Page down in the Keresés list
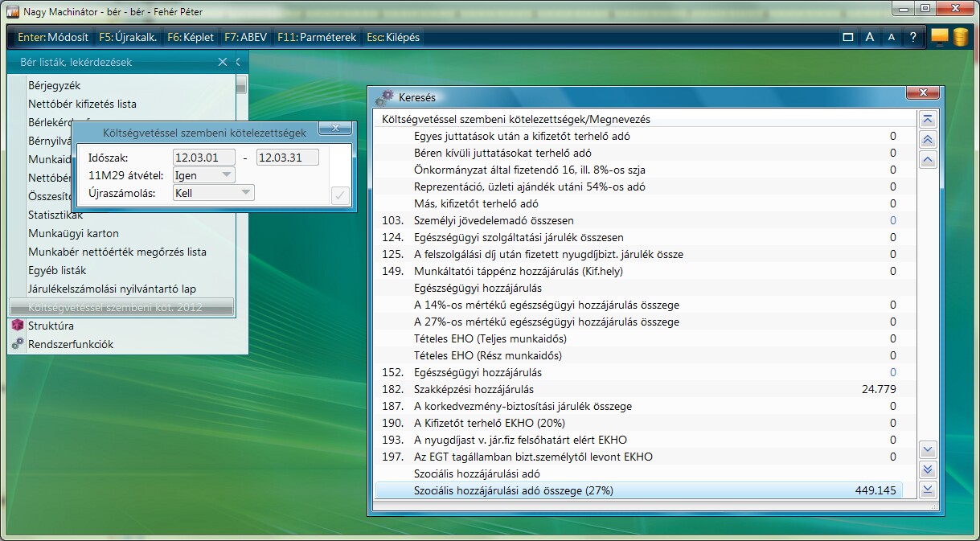980x541 pixels. (928, 469)
